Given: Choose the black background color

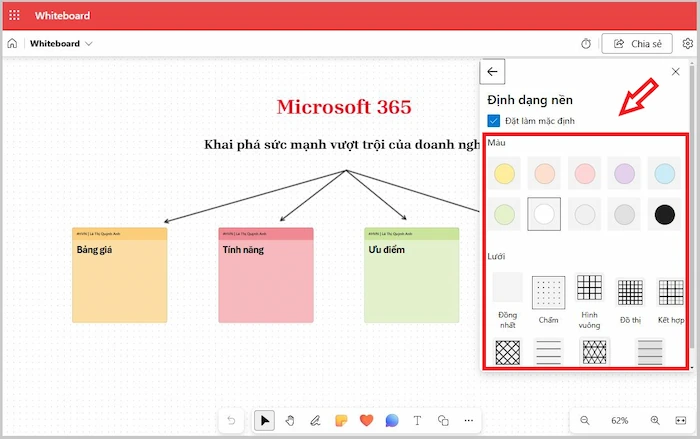Looking at the screenshot, I should coord(664,214).
